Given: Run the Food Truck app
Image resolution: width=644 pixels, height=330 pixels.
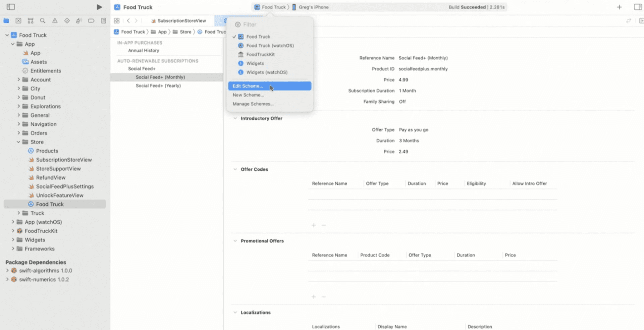Looking at the screenshot, I should tap(99, 7).
